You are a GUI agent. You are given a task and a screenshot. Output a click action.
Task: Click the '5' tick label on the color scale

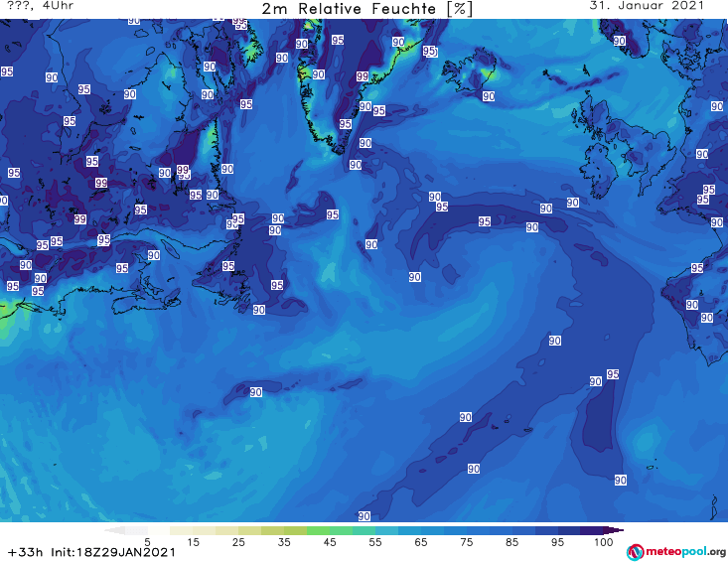point(147,542)
